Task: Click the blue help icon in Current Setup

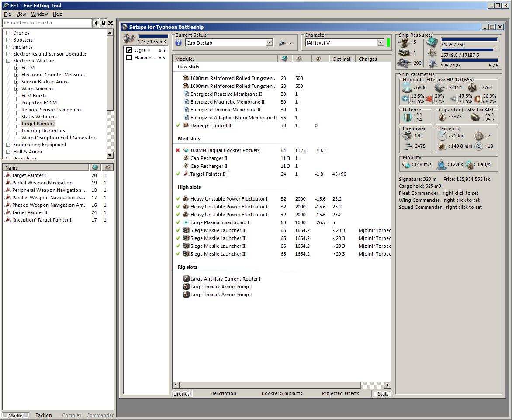Action: pyautogui.click(x=178, y=43)
